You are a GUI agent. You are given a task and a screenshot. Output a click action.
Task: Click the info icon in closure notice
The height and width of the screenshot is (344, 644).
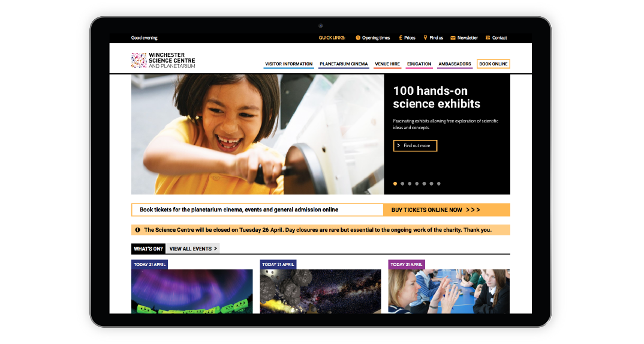137,230
